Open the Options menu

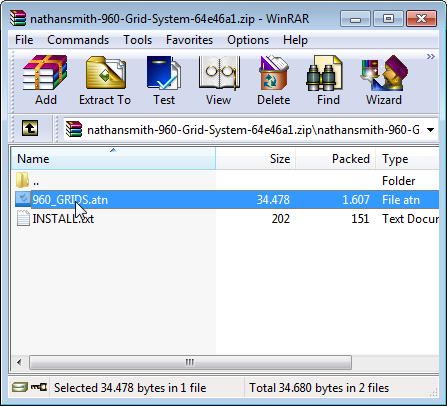click(x=248, y=40)
